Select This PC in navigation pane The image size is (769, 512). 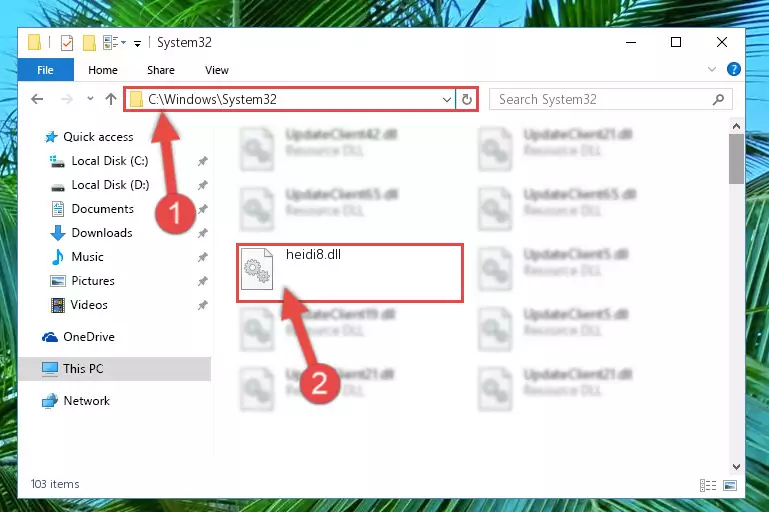83,369
